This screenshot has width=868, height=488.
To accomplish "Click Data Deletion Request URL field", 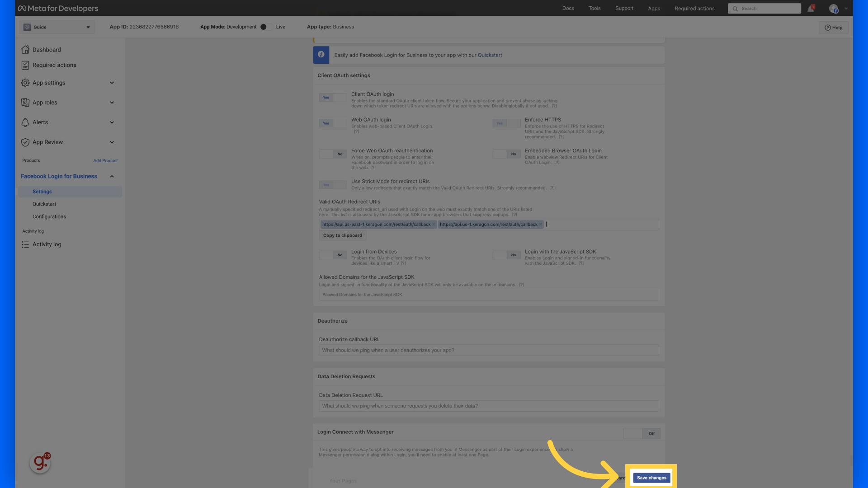I will pyautogui.click(x=489, y=406).
